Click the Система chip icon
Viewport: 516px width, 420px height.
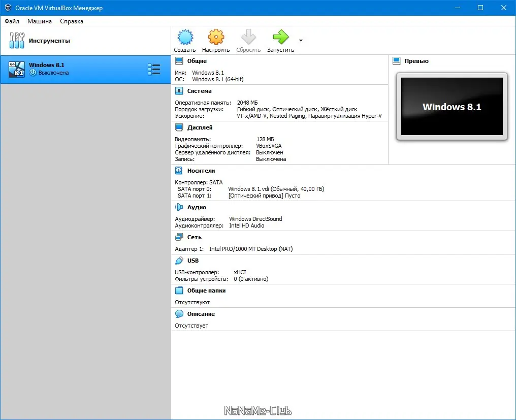click(x=179, y=91)
